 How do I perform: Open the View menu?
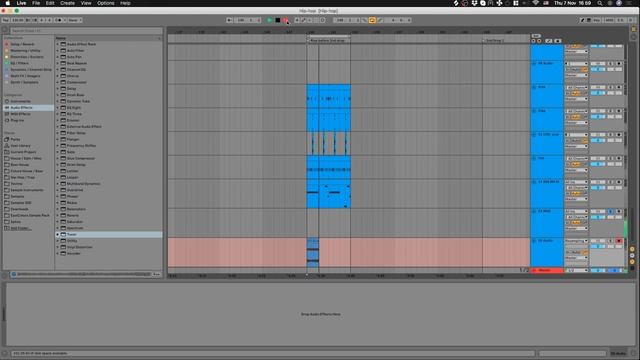(86, 3)
